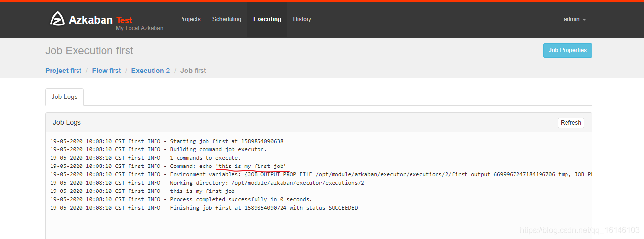644x239 pixels.
Task: Click the 'Job first' breadcrumb text
Action: pos(193,71)
